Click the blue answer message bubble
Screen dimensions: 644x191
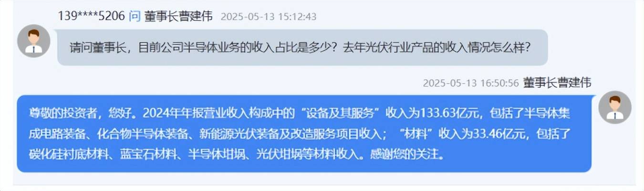[x=304, y=134]
